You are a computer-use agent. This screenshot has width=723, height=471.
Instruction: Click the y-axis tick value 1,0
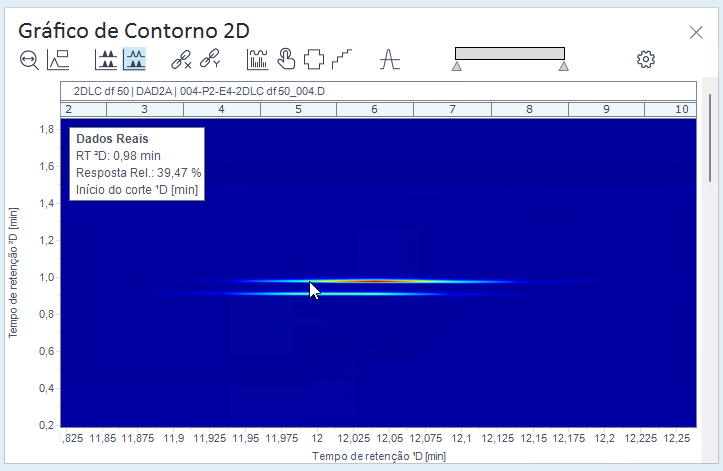pyautogui.click(x=47, y=277)
